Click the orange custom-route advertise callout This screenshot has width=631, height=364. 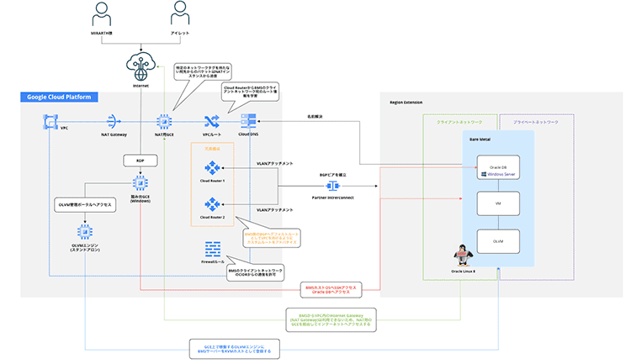272,238
